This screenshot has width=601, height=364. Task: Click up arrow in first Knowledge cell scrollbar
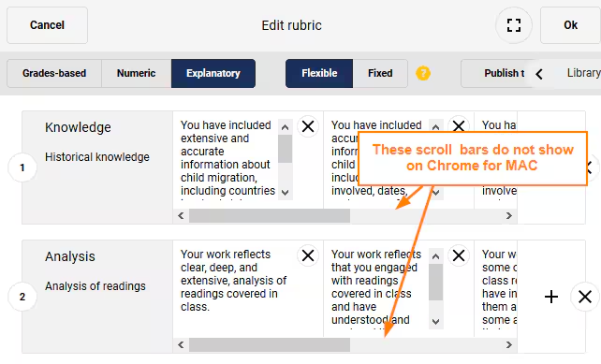[x=285, y=127]
